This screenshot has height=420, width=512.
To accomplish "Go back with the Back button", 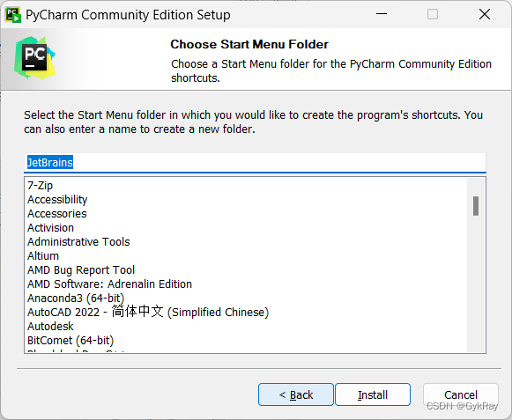I will coord(296,394).
